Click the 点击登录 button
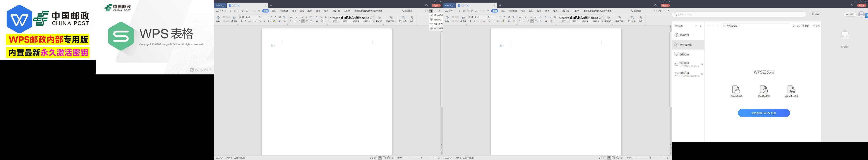This screenshot has height=160, width=868. point(850,14)
